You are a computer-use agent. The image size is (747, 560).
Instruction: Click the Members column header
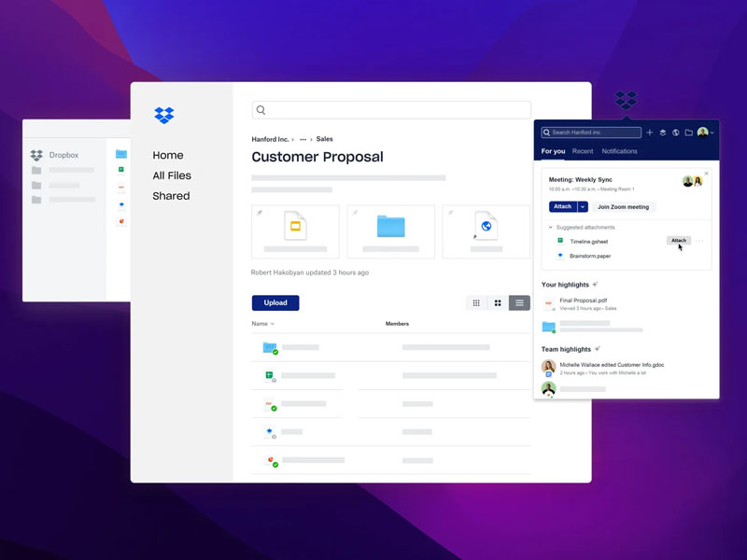pos(397,324)
